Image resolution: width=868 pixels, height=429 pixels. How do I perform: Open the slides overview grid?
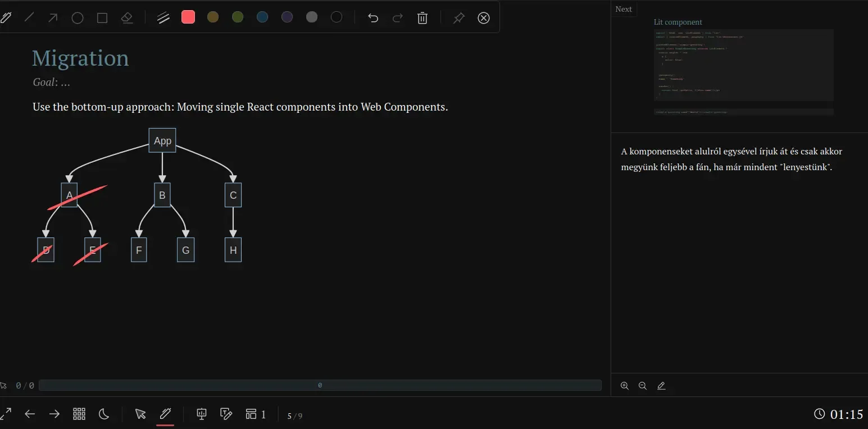[x=79, y=414]
